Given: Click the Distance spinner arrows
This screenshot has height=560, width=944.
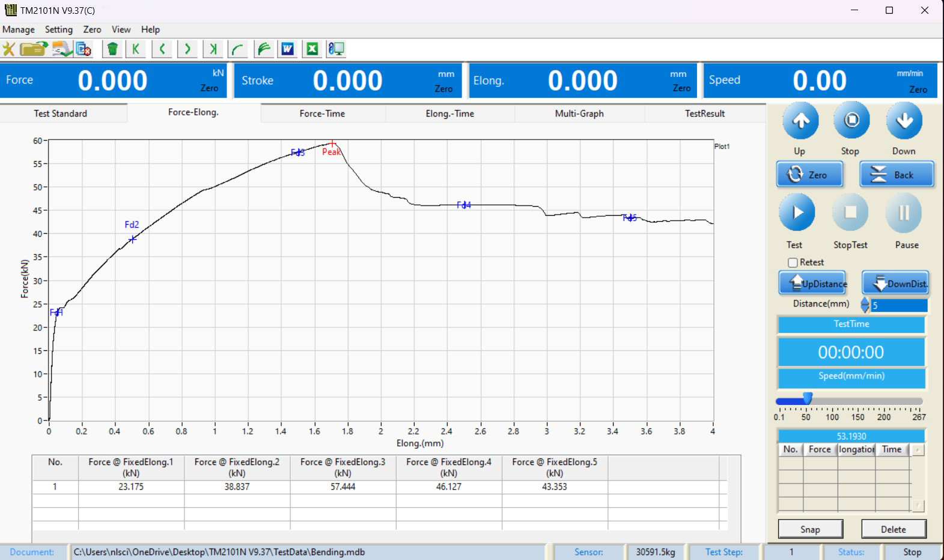Looking at the screenshot, I should (x=865, y=305).
